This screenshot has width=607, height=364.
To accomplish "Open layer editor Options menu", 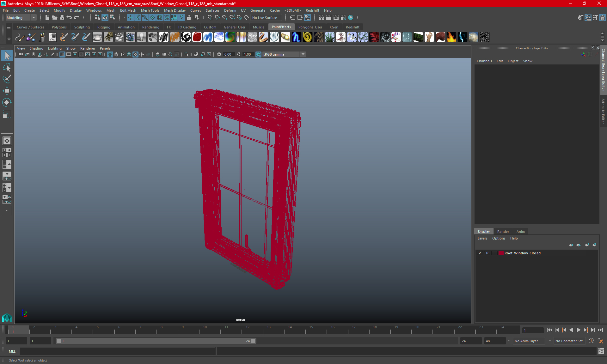I will tap(499, 238).
